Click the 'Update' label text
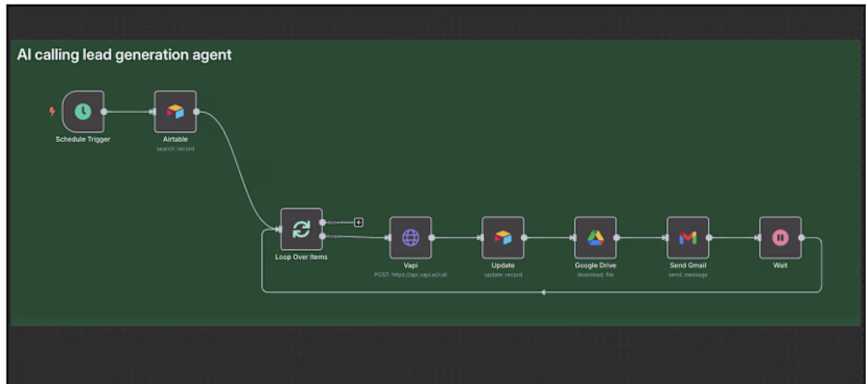 pyautogui.click(x=502, y=265)
